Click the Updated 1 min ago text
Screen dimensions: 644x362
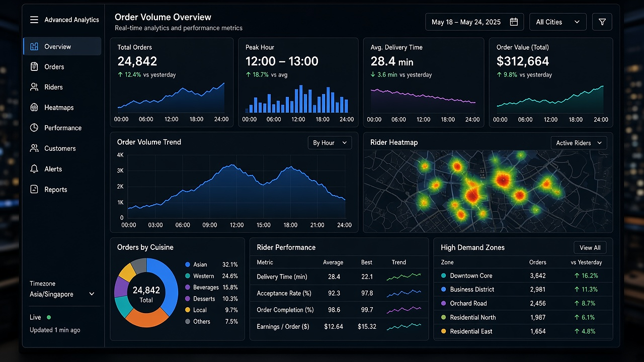point(55,330)
